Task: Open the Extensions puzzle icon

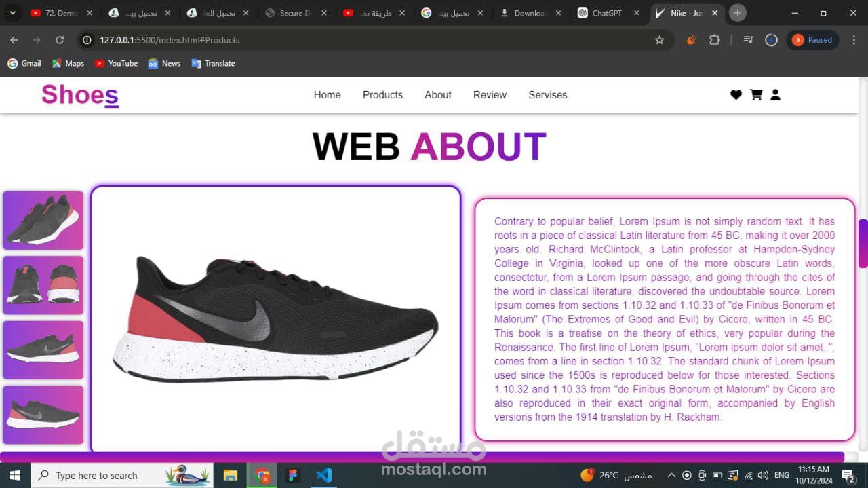Action: tap(714, 40)
